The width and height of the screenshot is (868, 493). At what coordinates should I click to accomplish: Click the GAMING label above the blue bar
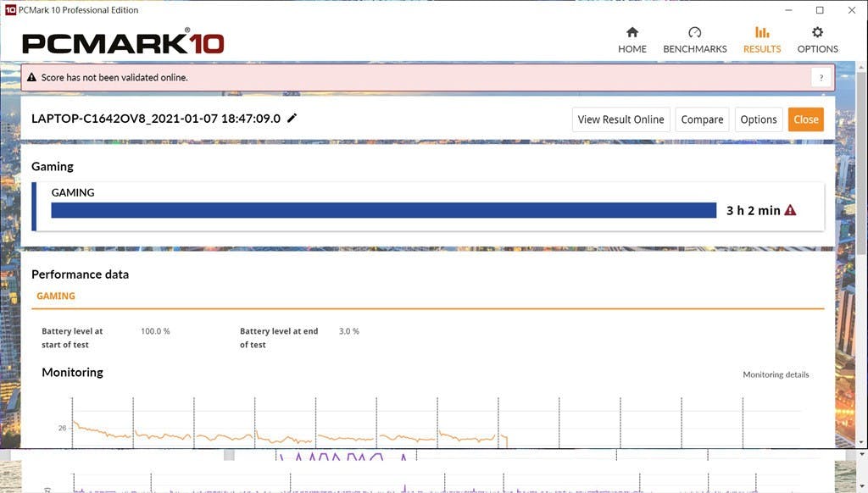73,192
